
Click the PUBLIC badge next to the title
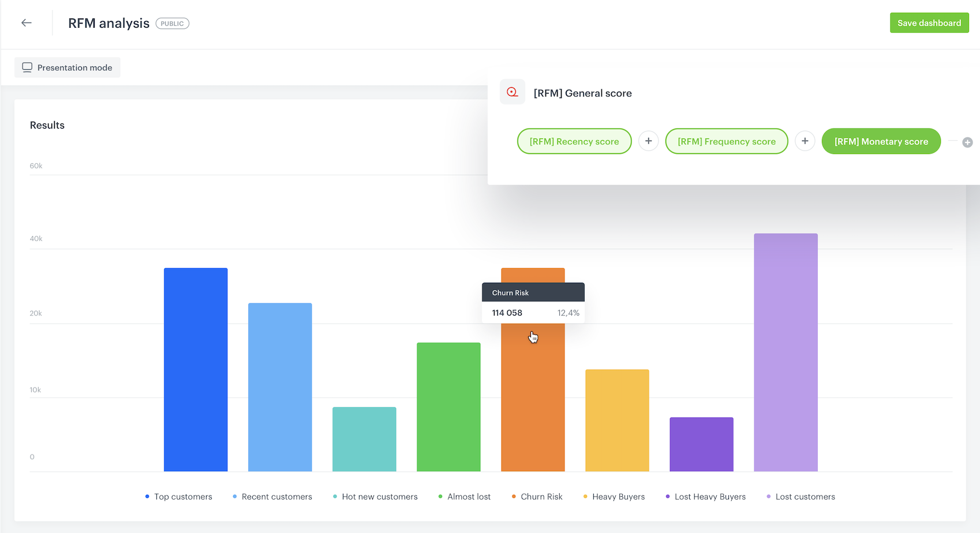172,23
